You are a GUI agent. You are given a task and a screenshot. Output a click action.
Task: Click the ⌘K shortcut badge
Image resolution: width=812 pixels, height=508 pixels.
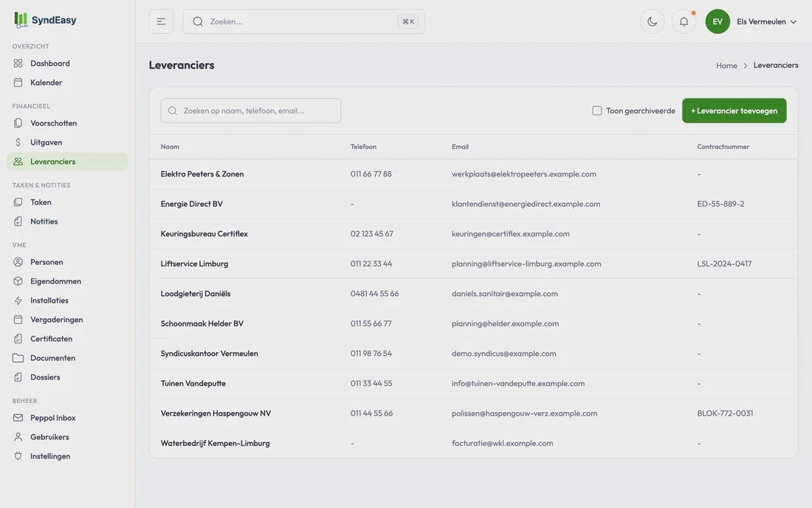pyautogui.click(x=408, y=21)
